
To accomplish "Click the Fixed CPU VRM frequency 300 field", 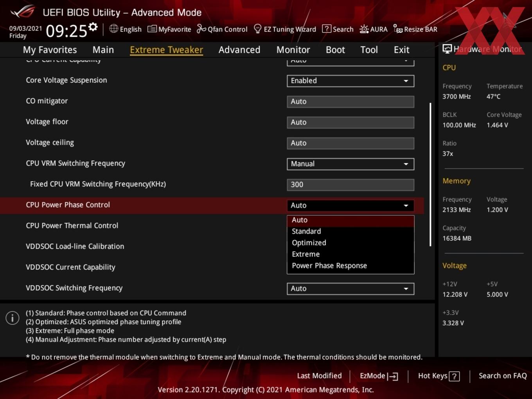I will click(x=350, y=185).
